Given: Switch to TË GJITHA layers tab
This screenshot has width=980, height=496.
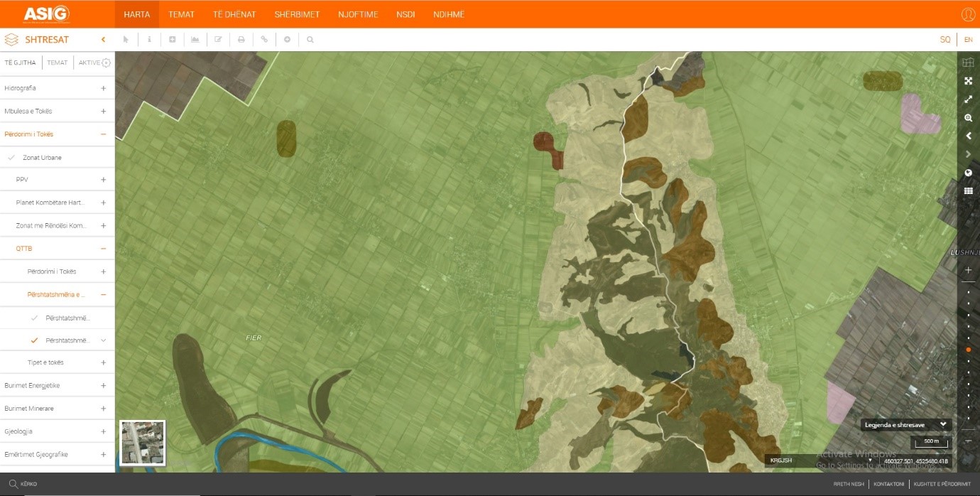Looking at the screenshot, I should [20, 63].
